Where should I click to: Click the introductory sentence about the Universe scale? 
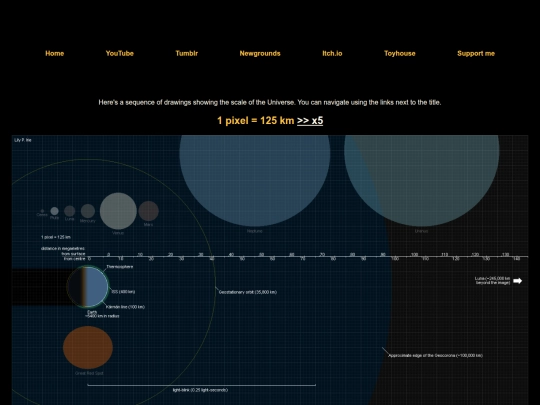coord(270,102)
